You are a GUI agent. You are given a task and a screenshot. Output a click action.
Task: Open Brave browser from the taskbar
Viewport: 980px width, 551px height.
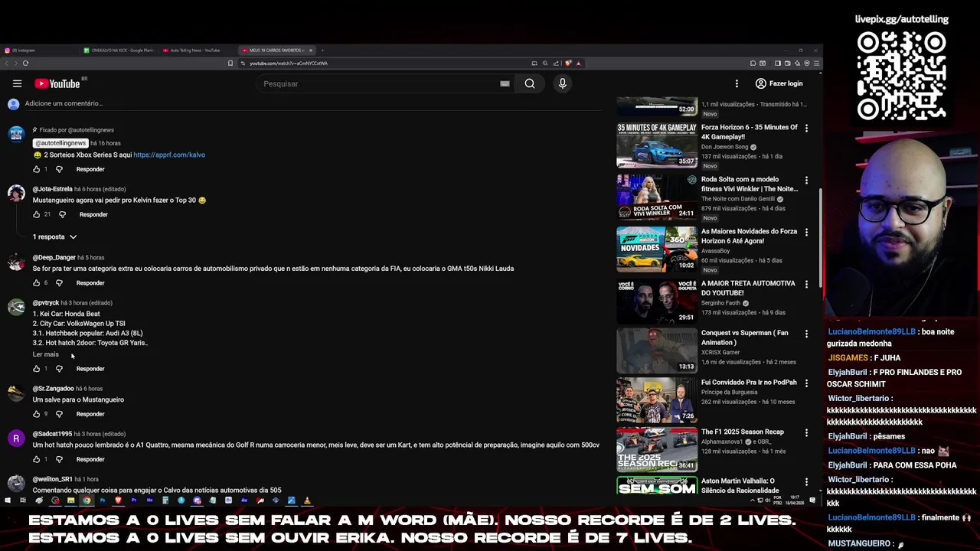click(118, 500)
